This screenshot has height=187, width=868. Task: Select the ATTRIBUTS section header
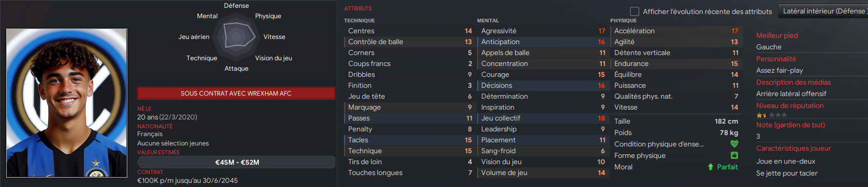click(x=358, y=8)
